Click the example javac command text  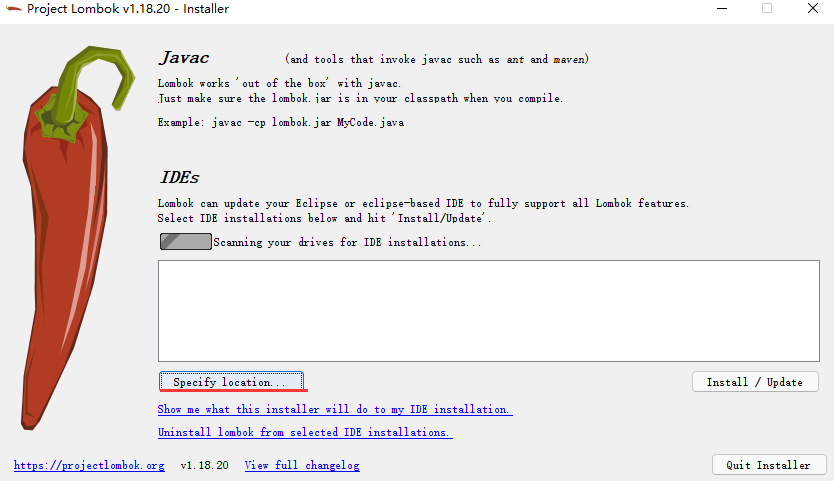pos(281,122)
